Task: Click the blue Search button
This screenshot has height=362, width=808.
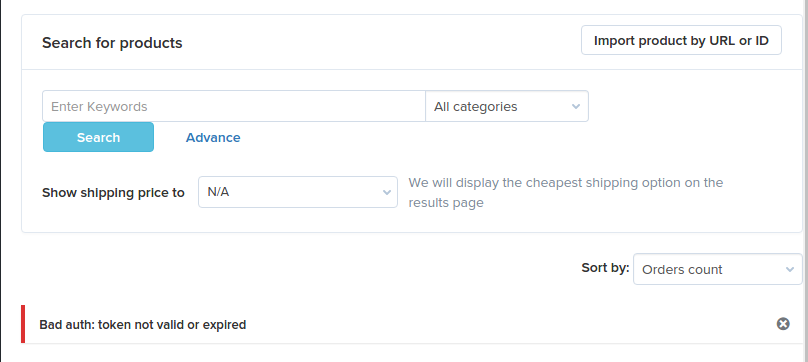Action: pos(98,137)
